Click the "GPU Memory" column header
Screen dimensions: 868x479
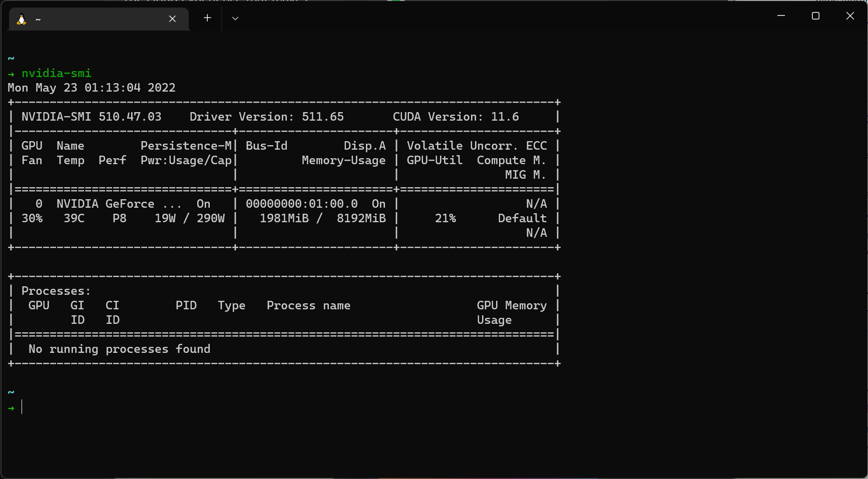tap(512, 306)
